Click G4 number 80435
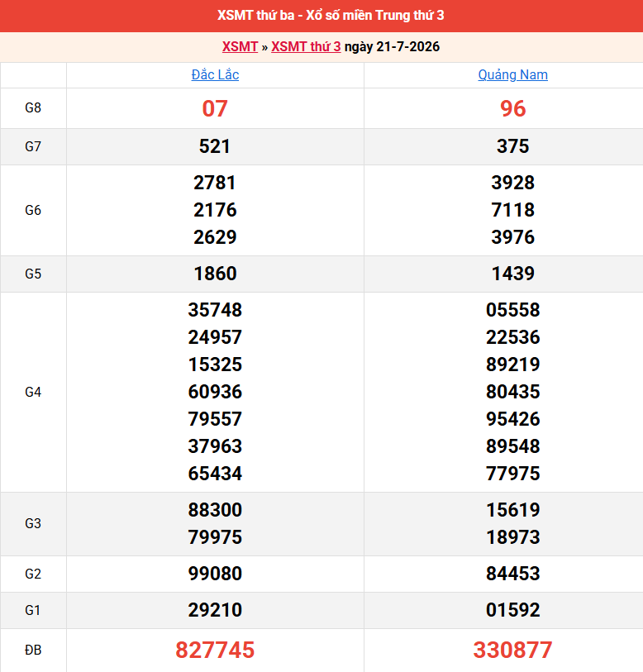Viewport: 643px width, 672px height. (512, 392)
